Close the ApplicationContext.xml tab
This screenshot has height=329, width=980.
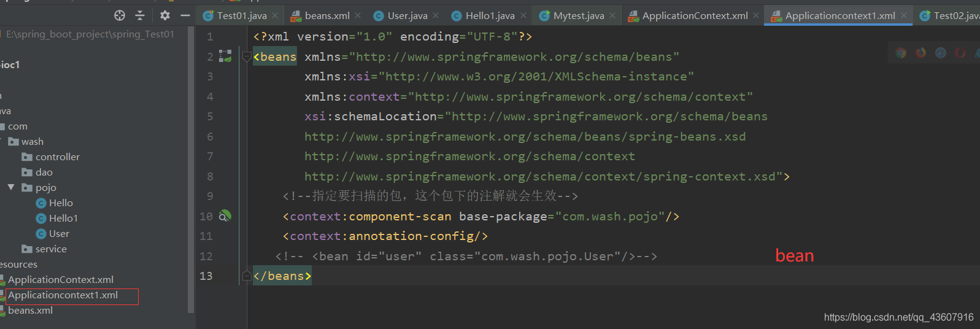(756, 15)
